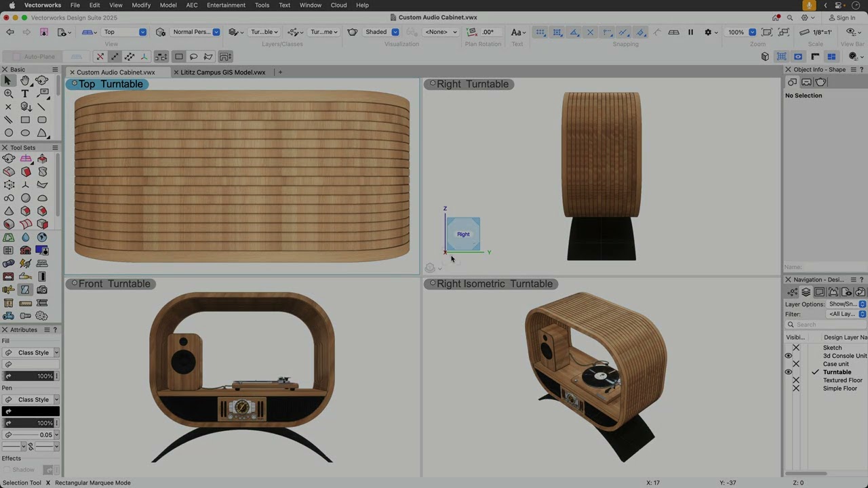Screen dimensions: 868x488
Task: Toggle Sketch layer visibility X mark
Action: coord(796,348)
